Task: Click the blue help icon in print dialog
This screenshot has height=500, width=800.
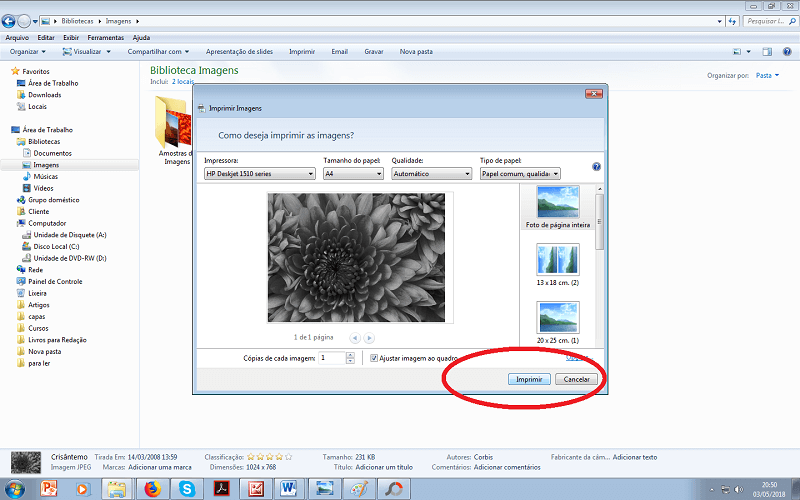Action: click(x=596, y=168)
